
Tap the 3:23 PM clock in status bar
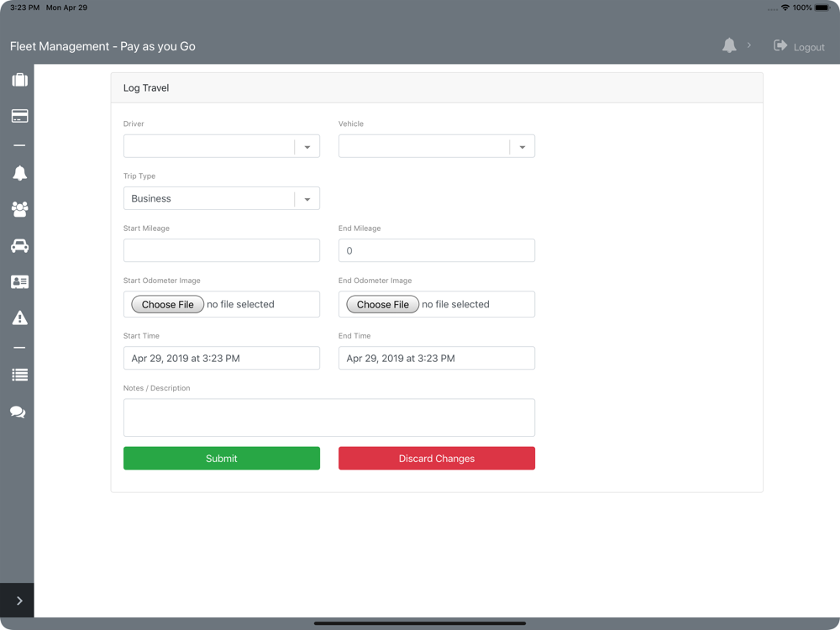pyautogui.click(x=24, y=8)
